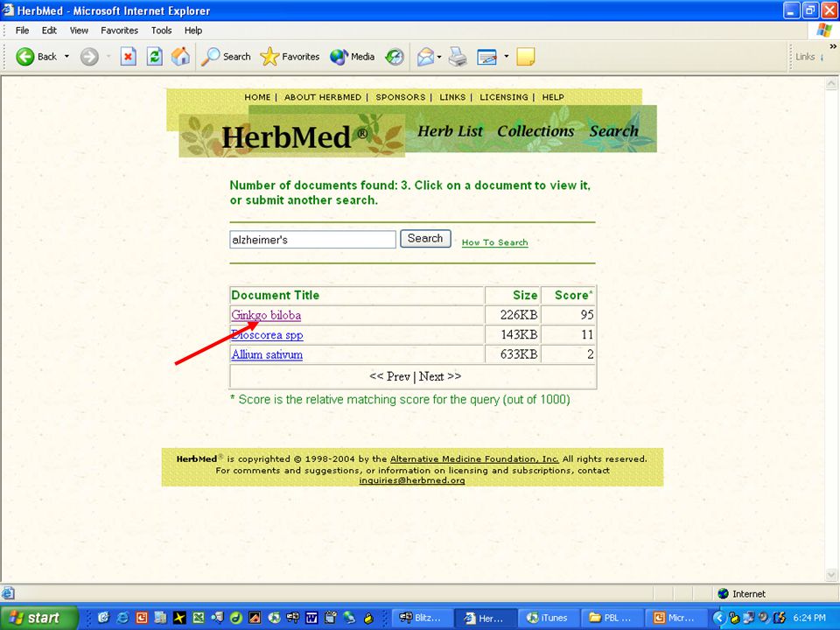Open the How To Search link
This screenshot has height=630, width=840.
coord(494,242)
